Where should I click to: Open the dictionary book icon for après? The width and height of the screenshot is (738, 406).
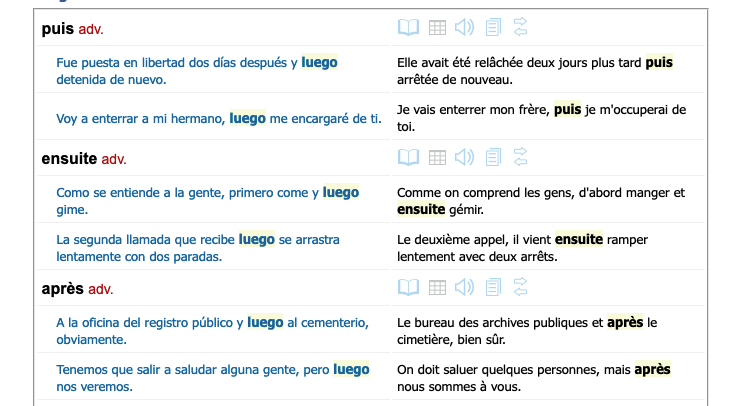click(408, 288)
